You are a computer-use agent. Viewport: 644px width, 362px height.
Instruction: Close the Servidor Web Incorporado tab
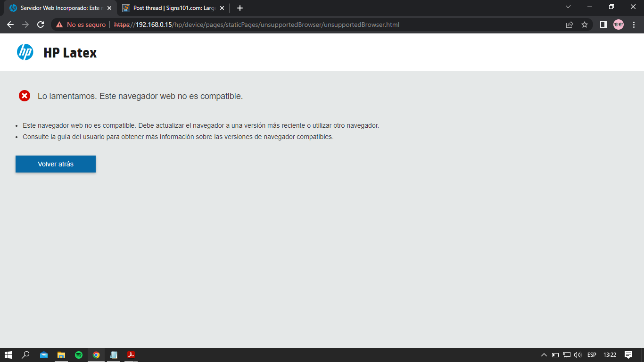pos(109,8)
